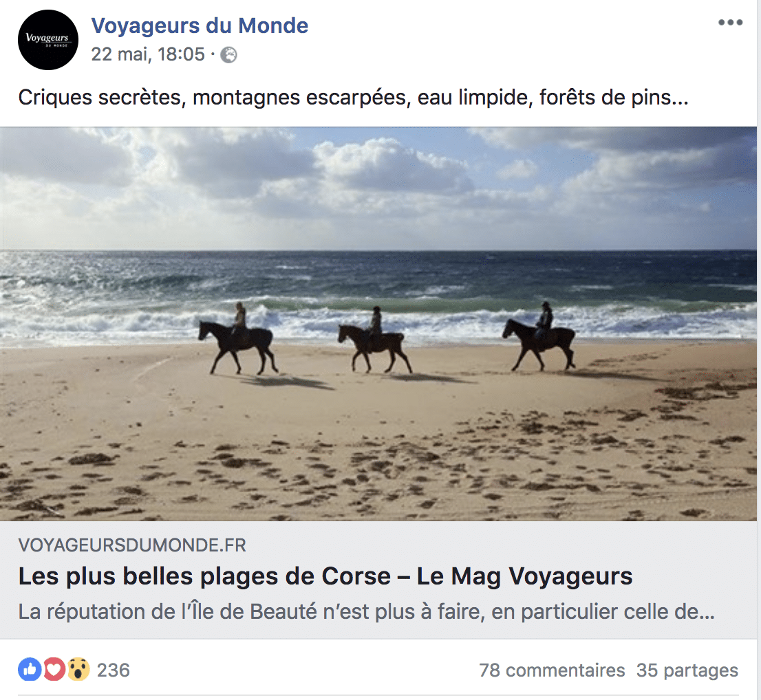Open the Voyageurs du Monde profile picture

[x=48, y=40]
